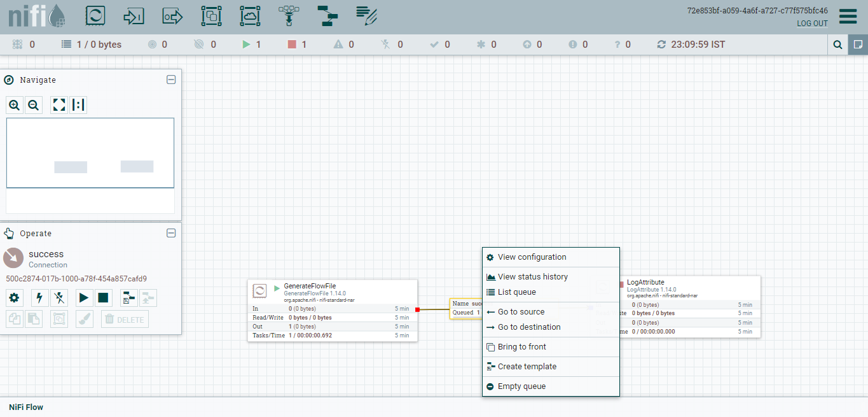
Task: Click the last refresh time 23:09:59 IST
Action: [x=691, y=45]
